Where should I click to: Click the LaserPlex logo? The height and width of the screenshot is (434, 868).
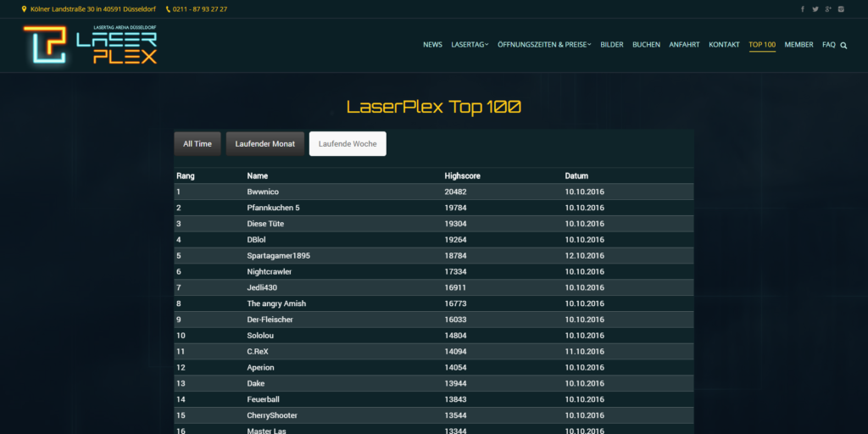tap(90, 45)
